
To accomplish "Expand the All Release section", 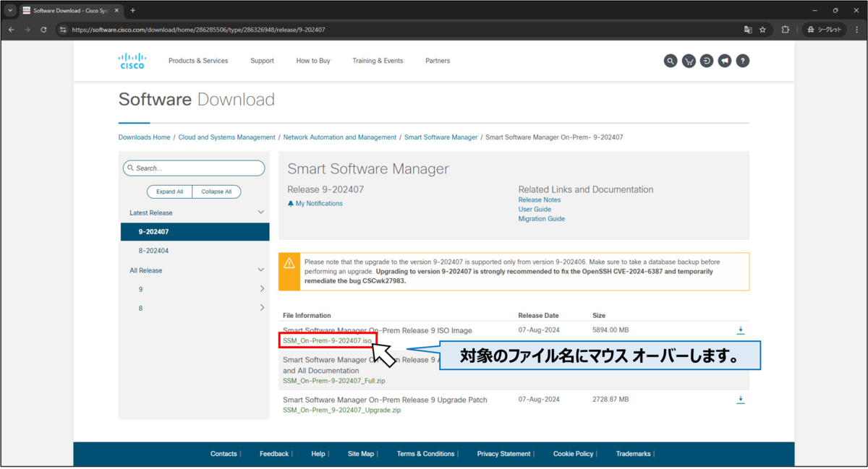I will click(x=261, y=270).
